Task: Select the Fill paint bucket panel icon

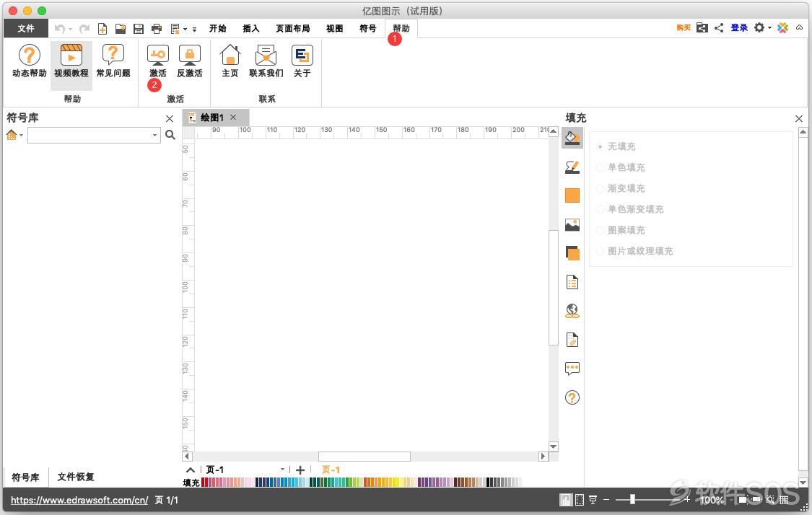Action: point(572,138)
